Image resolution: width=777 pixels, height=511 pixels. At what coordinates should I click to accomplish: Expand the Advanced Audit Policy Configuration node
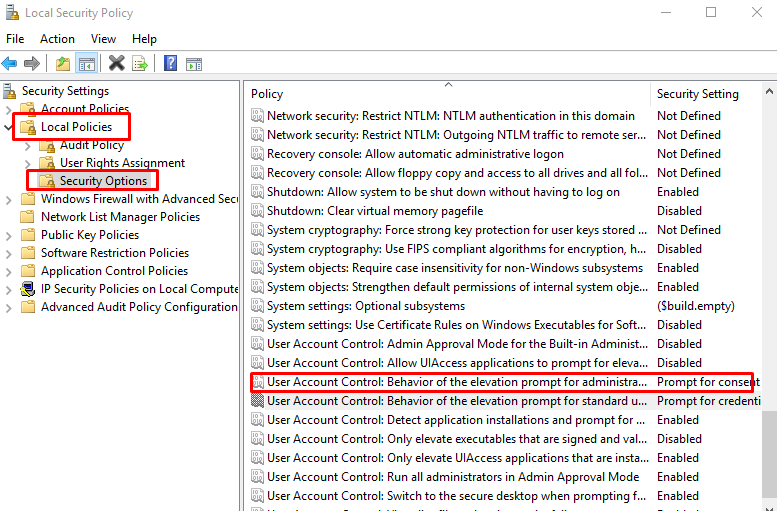(8, 308)
